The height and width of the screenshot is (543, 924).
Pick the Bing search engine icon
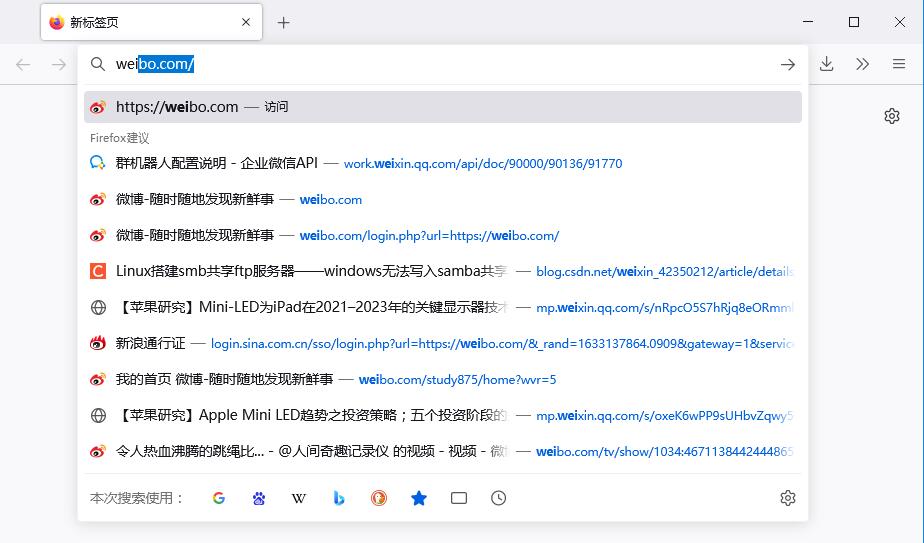[x=339, y=498]
